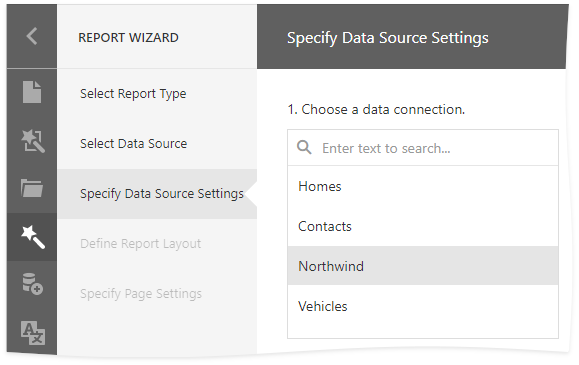
Task: Click the Define Report Layout step
Action: pyautogui.click(x=140, y=244)
